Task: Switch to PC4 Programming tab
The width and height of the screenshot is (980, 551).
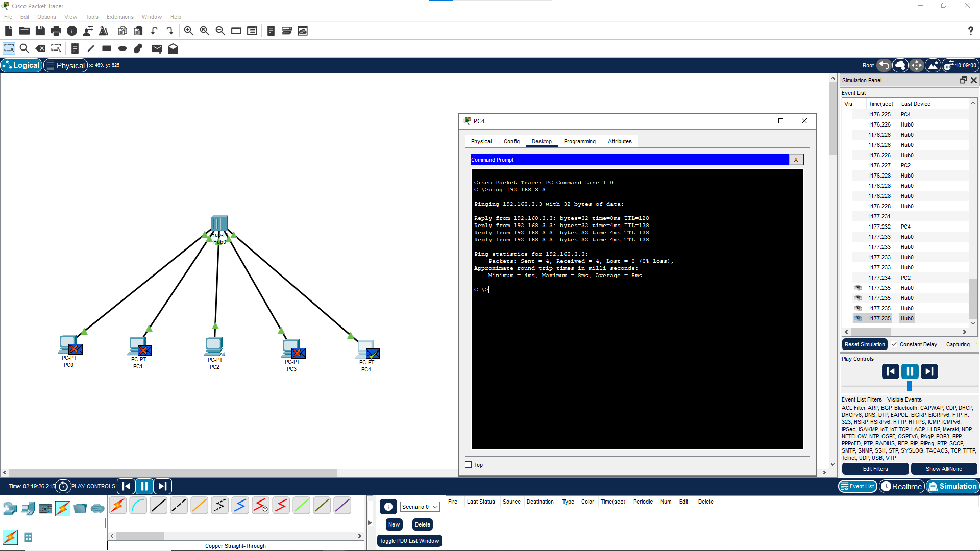Action: [x=579, y=141]
